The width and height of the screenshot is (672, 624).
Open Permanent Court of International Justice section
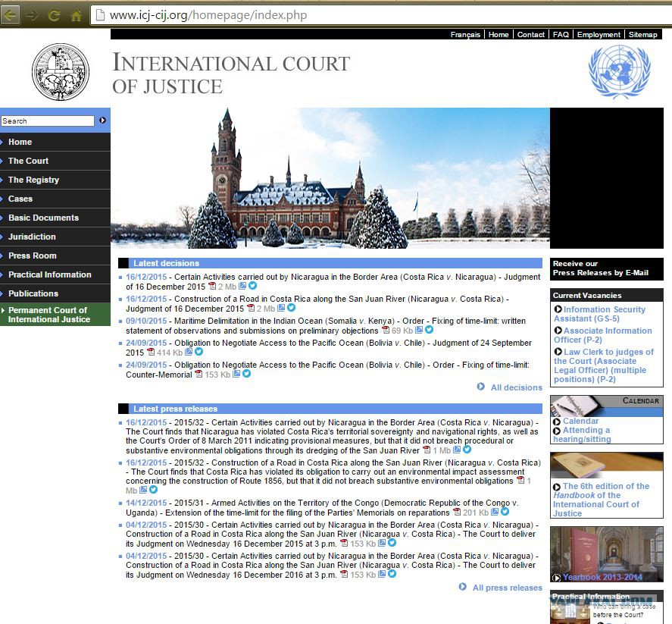click(48, 315)
